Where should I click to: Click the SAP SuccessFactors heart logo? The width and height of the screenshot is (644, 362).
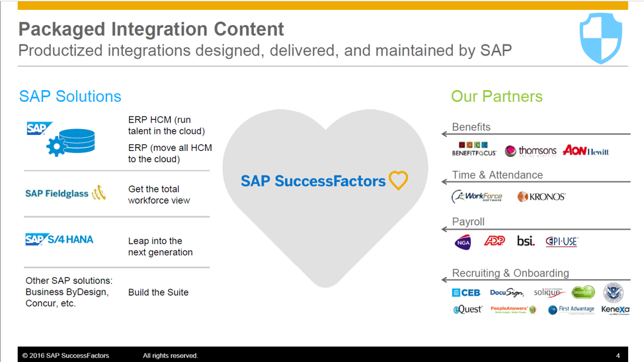[x=325, y=181]
